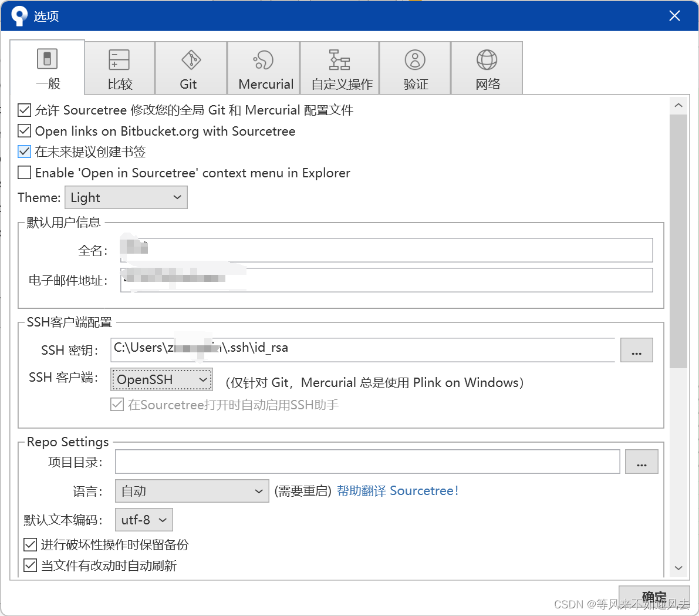Open the 一般 general settings tab
Image resolution: width=699 pixels, height=616 pixels.
pos(48,68)
